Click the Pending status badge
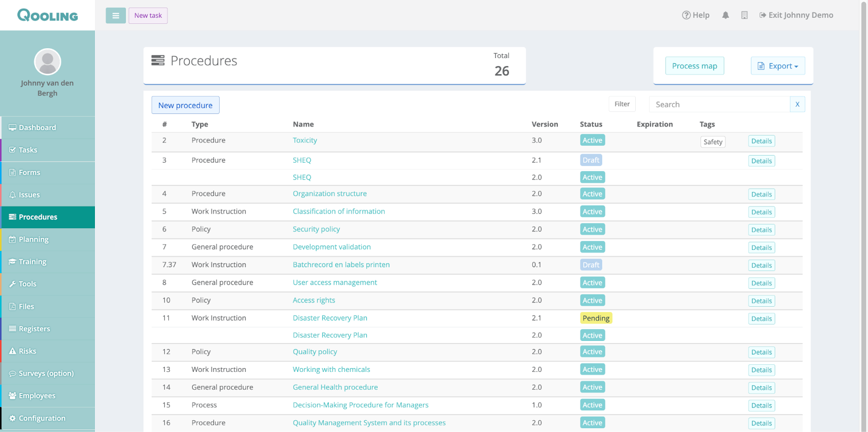The image size is (868, 432). [x=596, y=318]
